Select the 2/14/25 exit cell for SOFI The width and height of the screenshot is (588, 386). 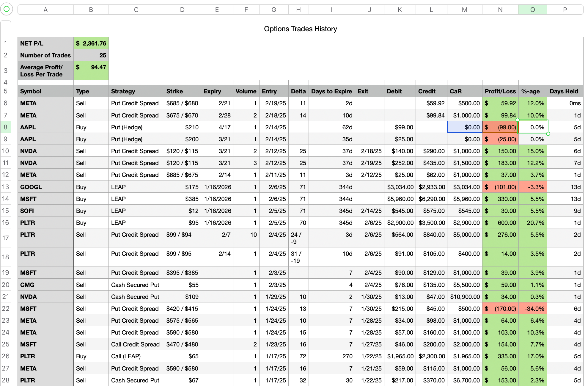pos(370,211)
